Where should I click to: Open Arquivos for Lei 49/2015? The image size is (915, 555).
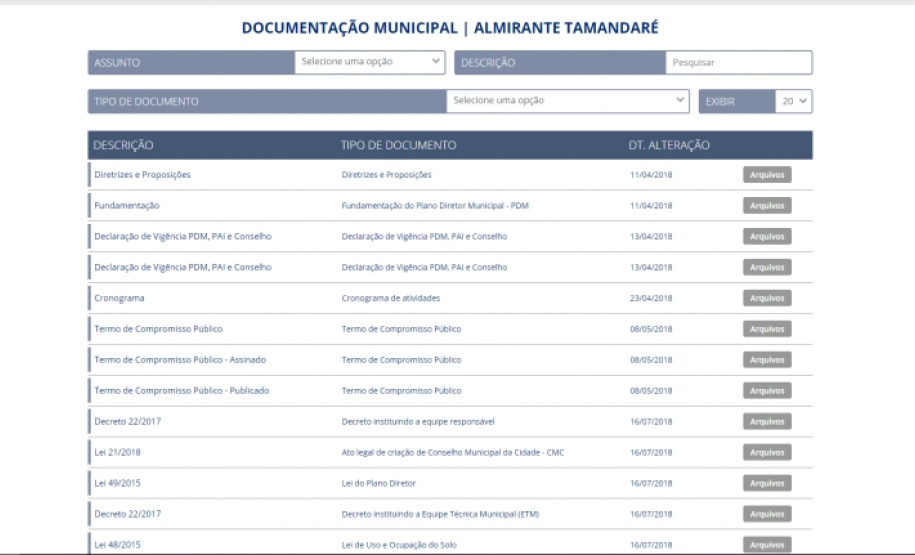pos(767,483)
